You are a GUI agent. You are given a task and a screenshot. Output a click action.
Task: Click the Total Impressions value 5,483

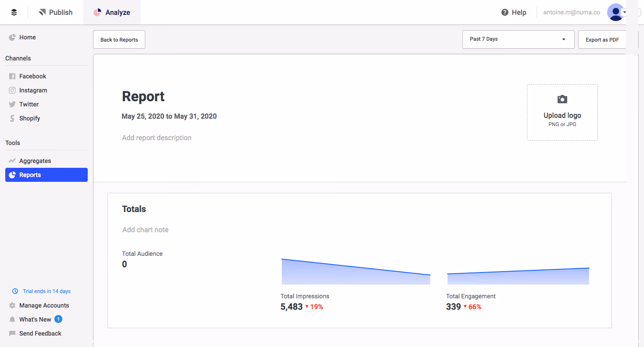[x=292, y=307]
